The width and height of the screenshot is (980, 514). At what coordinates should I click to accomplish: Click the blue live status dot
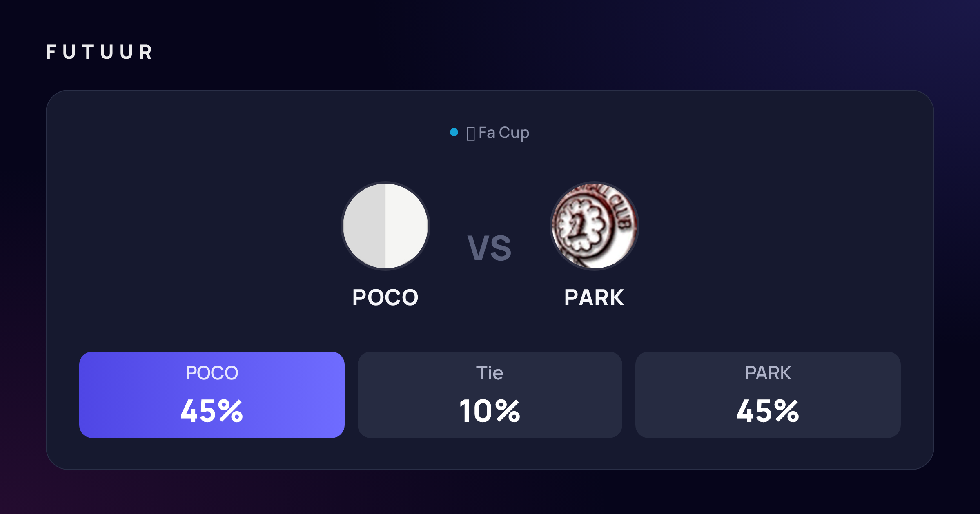454,132
